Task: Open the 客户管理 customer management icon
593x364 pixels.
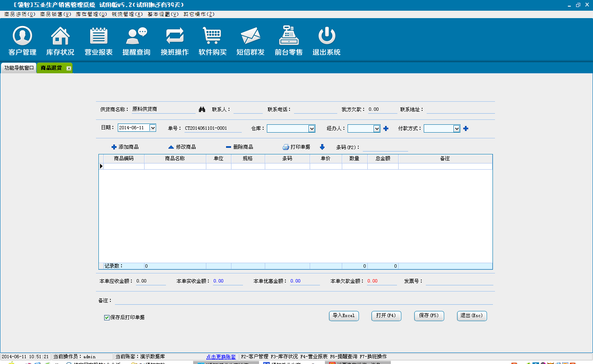Action: (22, 36)
